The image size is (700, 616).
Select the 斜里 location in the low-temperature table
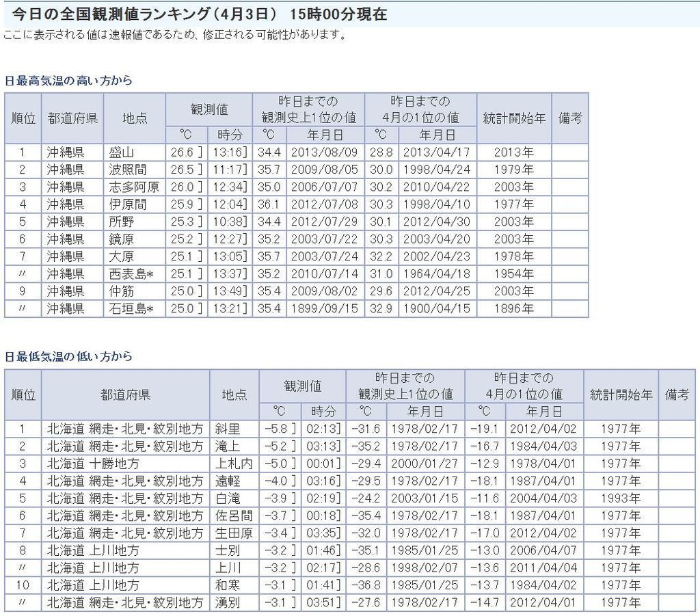pyautogui.click(x=228, y=429)
